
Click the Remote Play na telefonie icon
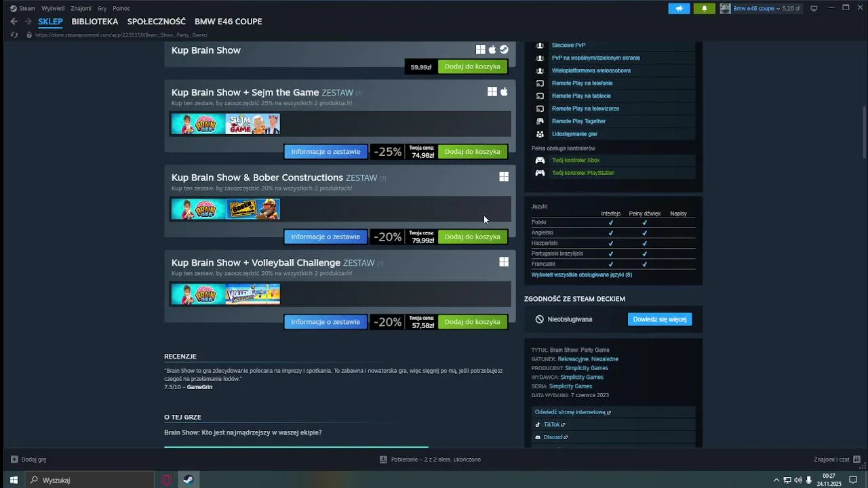coord(540,83)
